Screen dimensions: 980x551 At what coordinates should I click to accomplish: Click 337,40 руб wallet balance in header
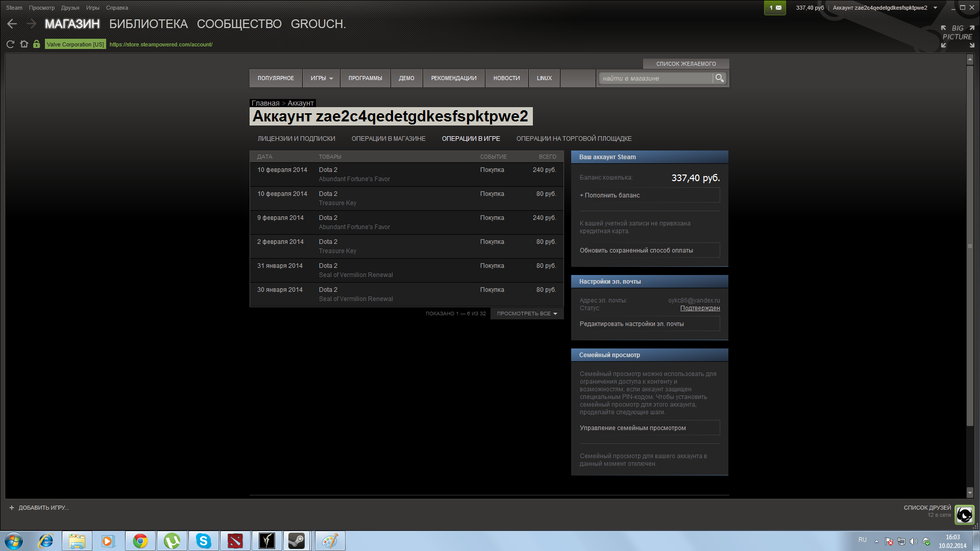point(810,8)
